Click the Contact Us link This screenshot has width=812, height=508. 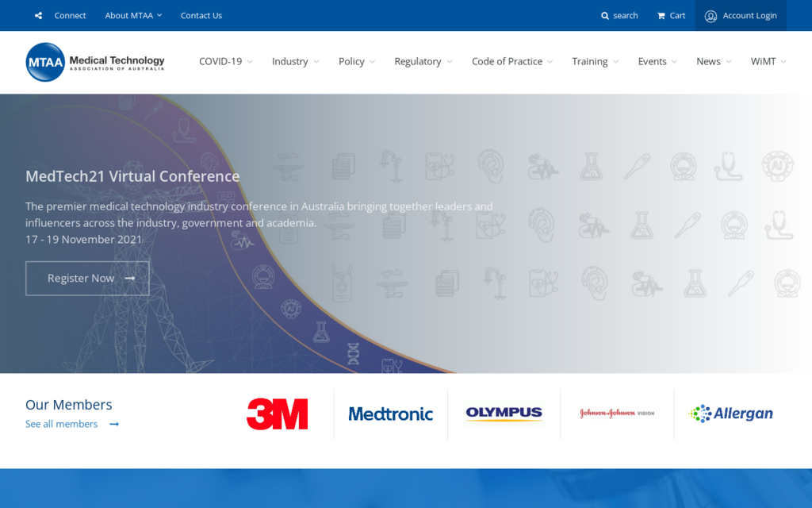[201, 15]
